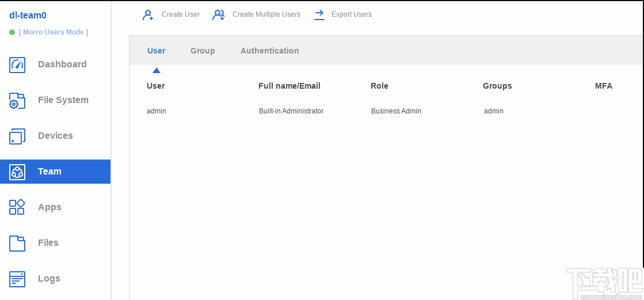644x300 pixels.
Task: Click the Create Multiple Users icon
Action: pos(219,15)
